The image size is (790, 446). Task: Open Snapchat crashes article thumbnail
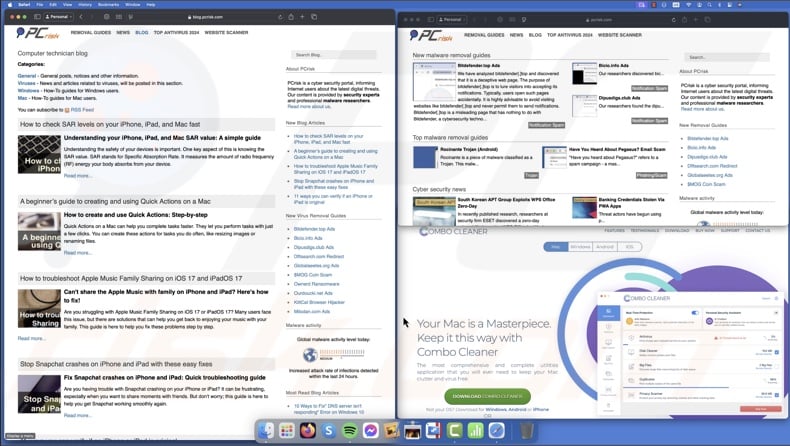click(39, 394)
